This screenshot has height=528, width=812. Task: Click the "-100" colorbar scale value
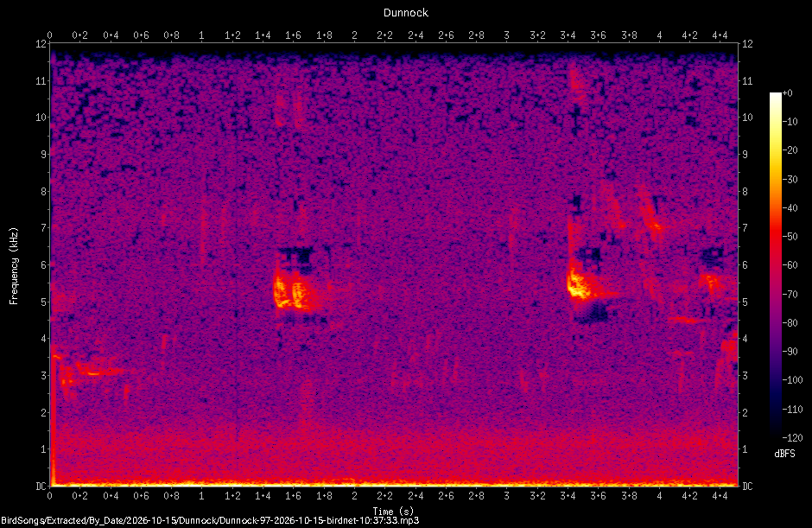(792, 380)
